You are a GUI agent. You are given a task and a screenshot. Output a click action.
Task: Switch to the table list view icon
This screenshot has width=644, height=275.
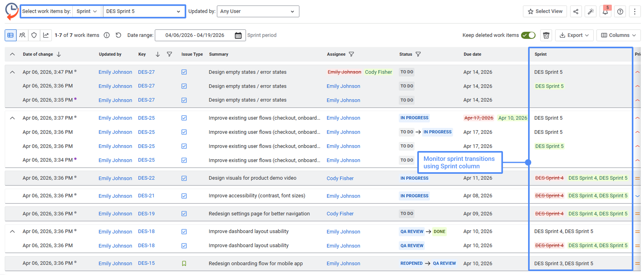tap(11, 35)
